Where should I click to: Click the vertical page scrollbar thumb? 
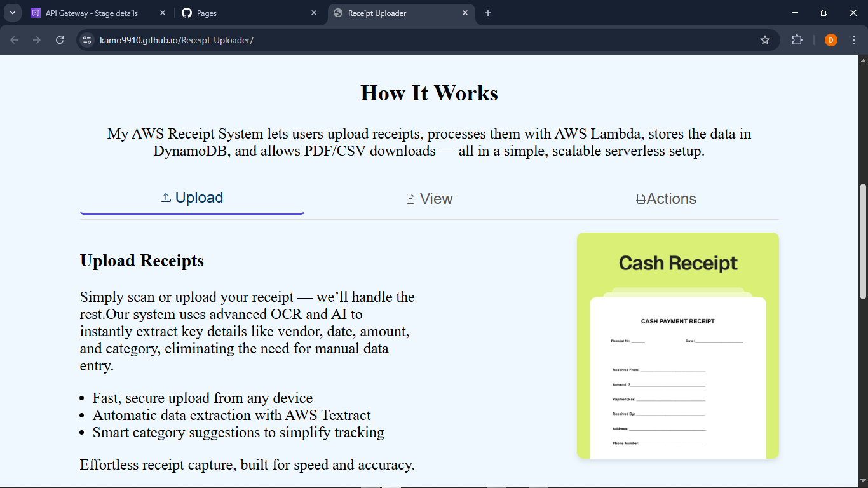pos(862,241)
